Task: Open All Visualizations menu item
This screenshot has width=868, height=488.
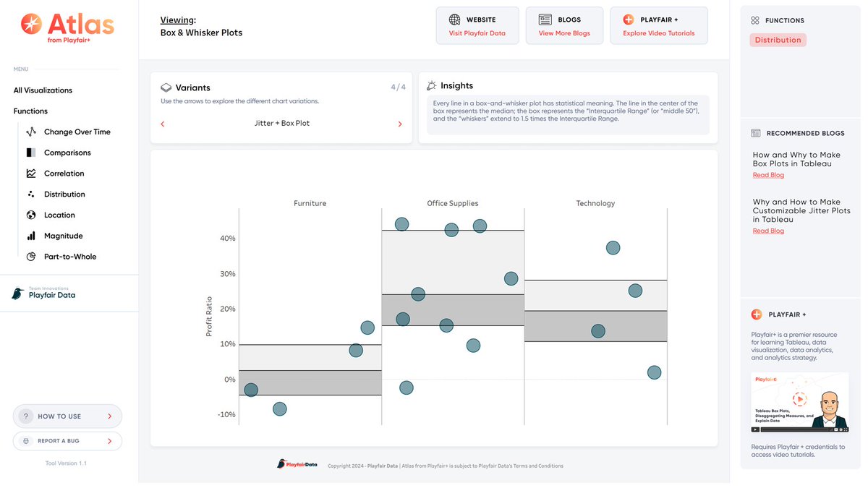Action: tap(43, 90)
